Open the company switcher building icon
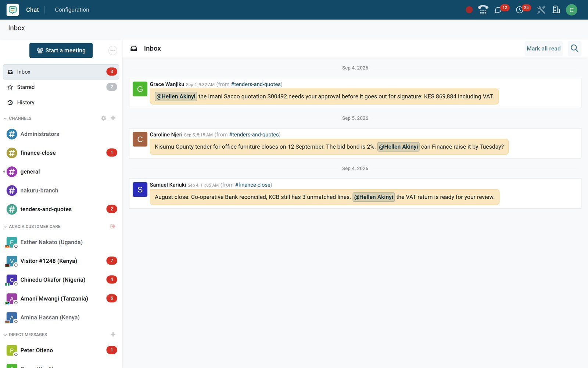The width and height of the screenshot is (588, 368). [556, 10]
